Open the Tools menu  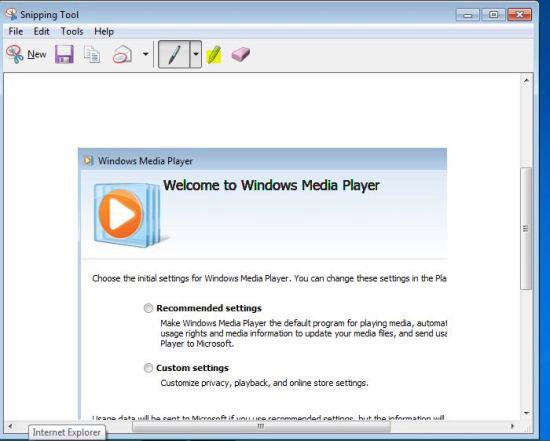click(x=72, y=32)
